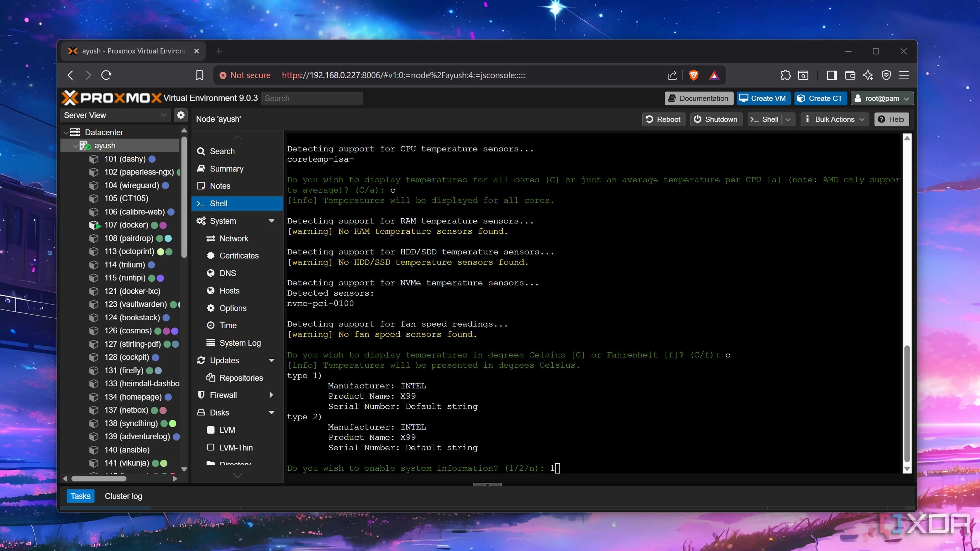Viewport: 980px width, 551px height.
Task: Switch to the Cluster log tab
Action: pyautogui.click(x=123, y=496)
